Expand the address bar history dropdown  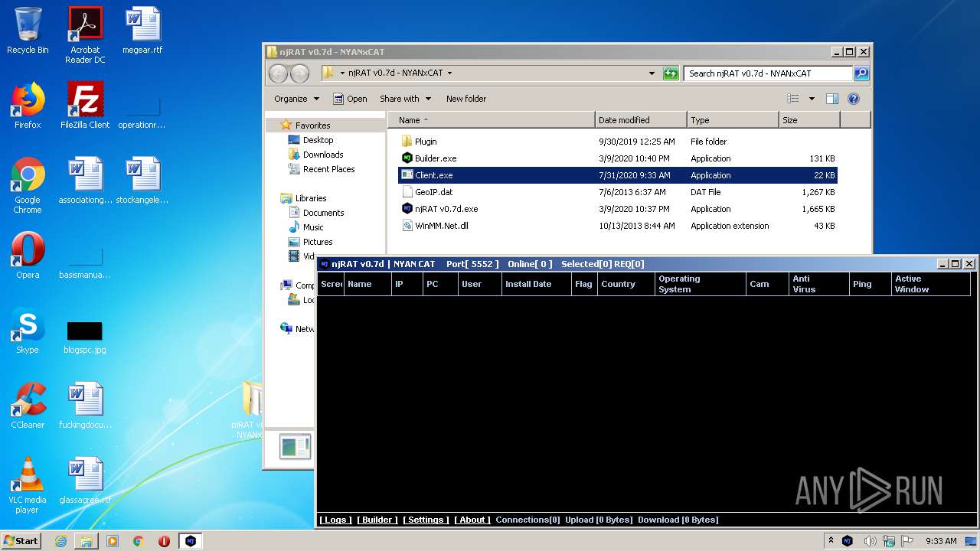pos(652,73)
